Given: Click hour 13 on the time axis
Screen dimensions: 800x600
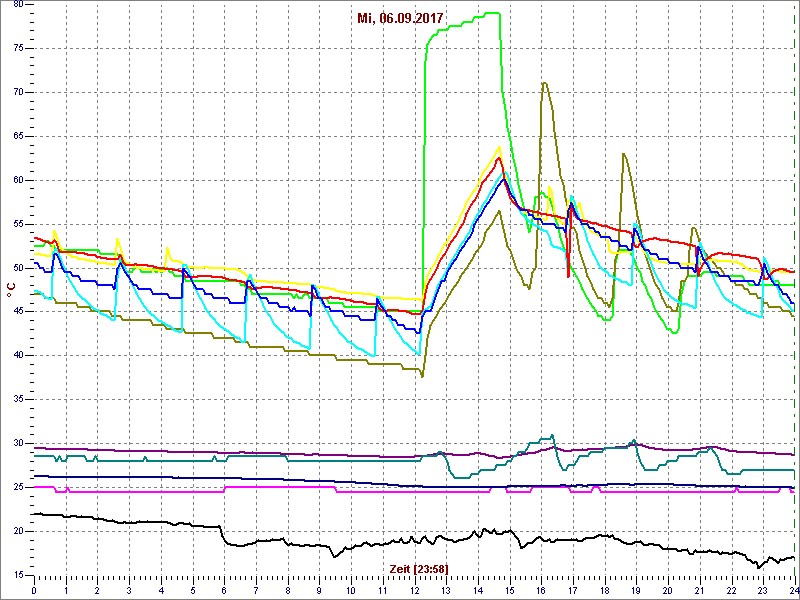Looking at the screenshot, I should click(x=446, y=590).
